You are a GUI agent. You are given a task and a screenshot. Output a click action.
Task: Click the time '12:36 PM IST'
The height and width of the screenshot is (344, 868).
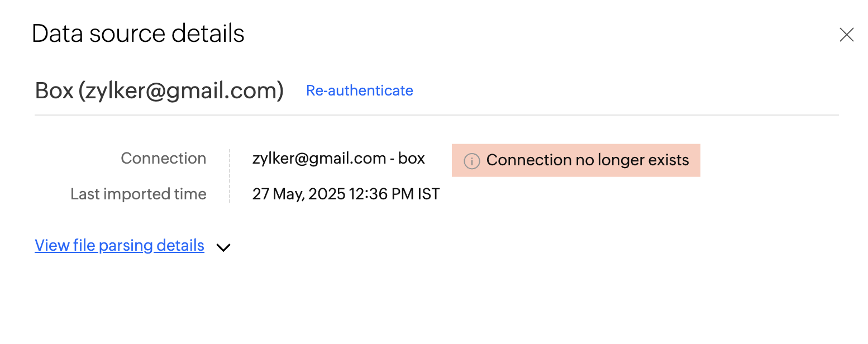point(394,194)
